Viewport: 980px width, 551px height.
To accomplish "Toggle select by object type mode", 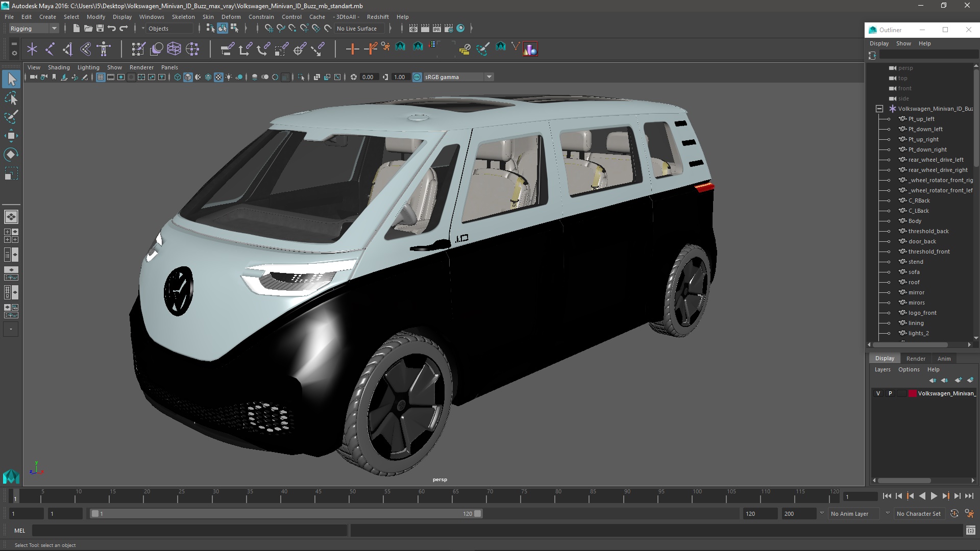I will [223, 29].
